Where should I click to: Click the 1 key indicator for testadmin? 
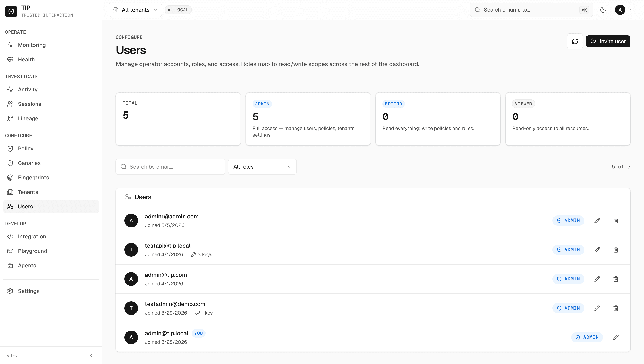pyautogui.click(x=204, y=313)
